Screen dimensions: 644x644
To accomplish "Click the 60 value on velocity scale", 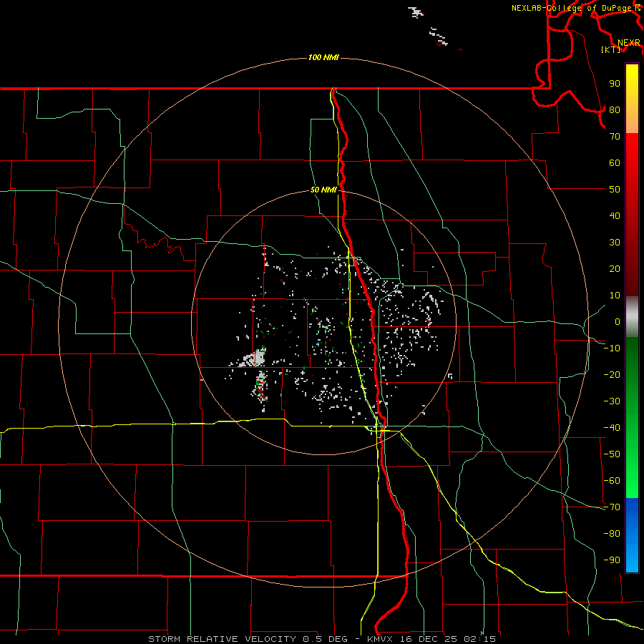I will [615, 163].
